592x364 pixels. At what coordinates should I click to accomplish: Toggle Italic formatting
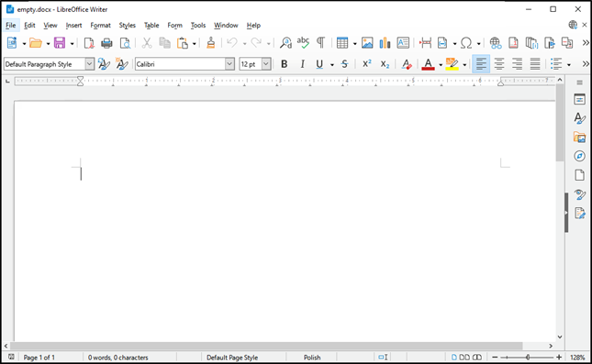click(x=302, y=64)
